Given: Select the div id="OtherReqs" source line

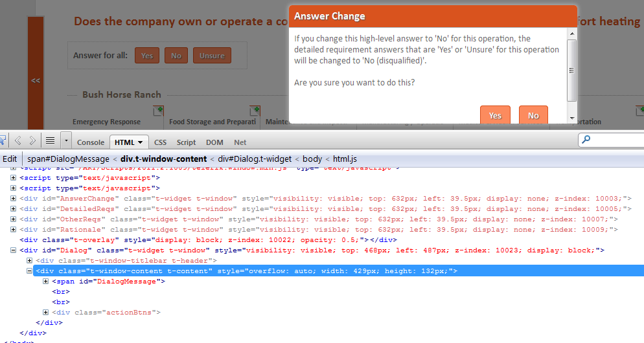Looking at the screenshot, I should pos(319,219).
